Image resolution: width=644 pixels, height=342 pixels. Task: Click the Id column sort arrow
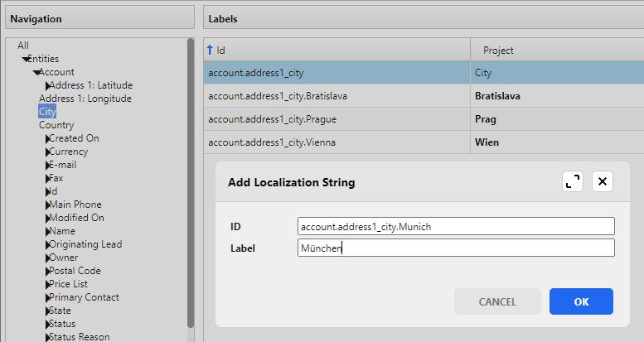pos(210,51)
